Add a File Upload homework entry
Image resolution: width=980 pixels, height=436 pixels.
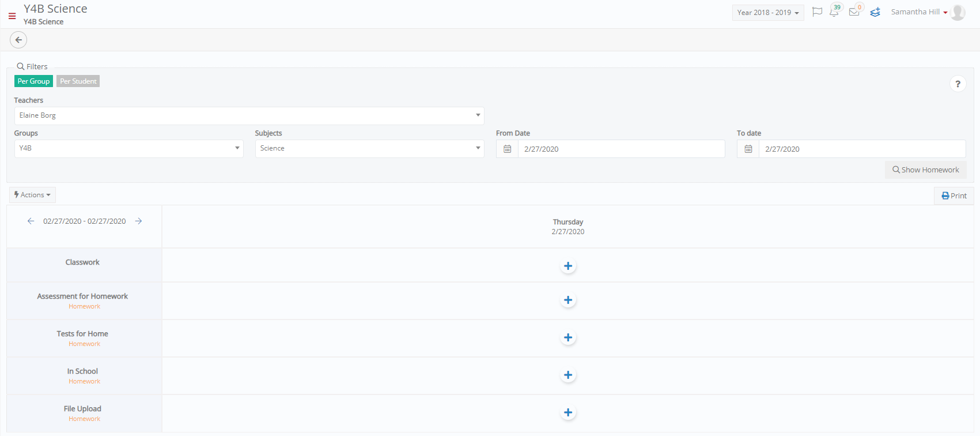coord(568,412)
